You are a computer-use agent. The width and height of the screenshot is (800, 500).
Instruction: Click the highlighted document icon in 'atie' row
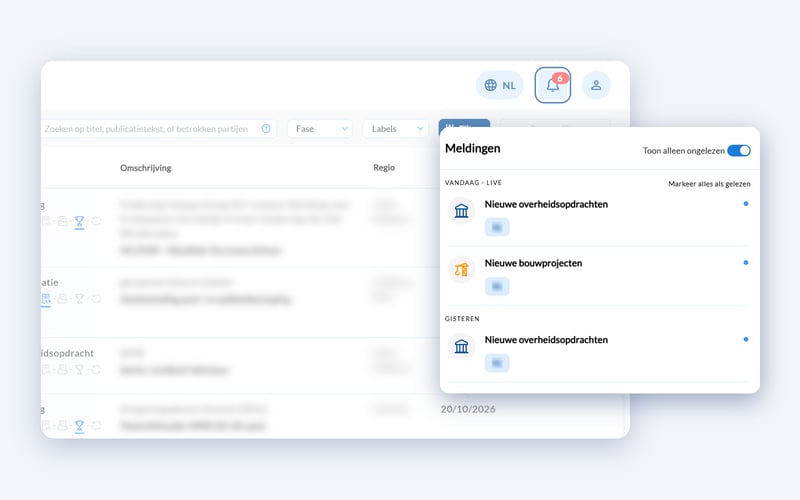pos(46,299)
